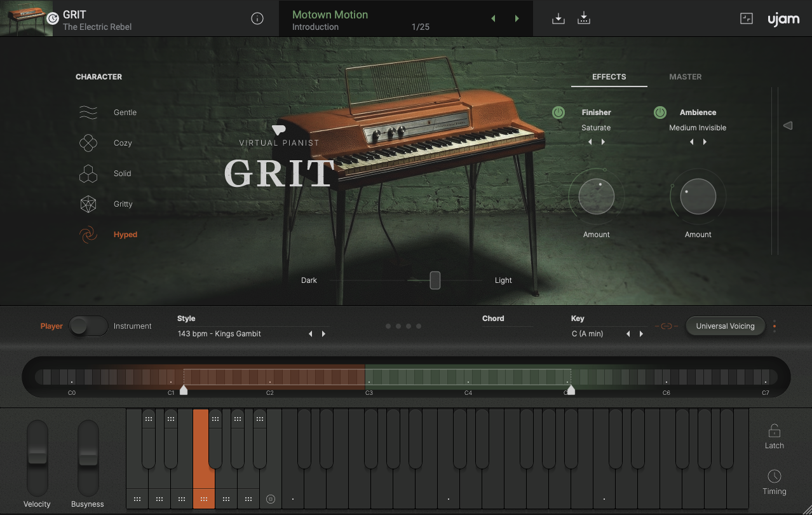812x515 pixels.
Task: Select previous Key arrow
Action: coord(628,334)
